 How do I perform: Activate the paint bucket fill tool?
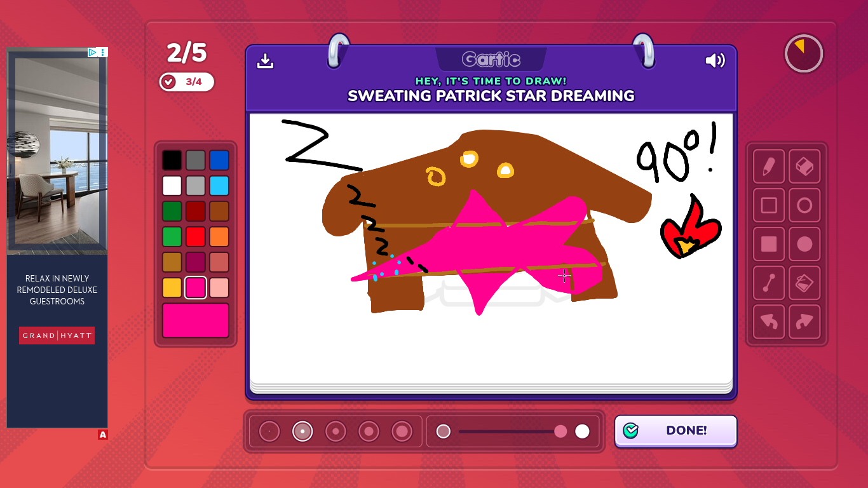click(804, 283)
